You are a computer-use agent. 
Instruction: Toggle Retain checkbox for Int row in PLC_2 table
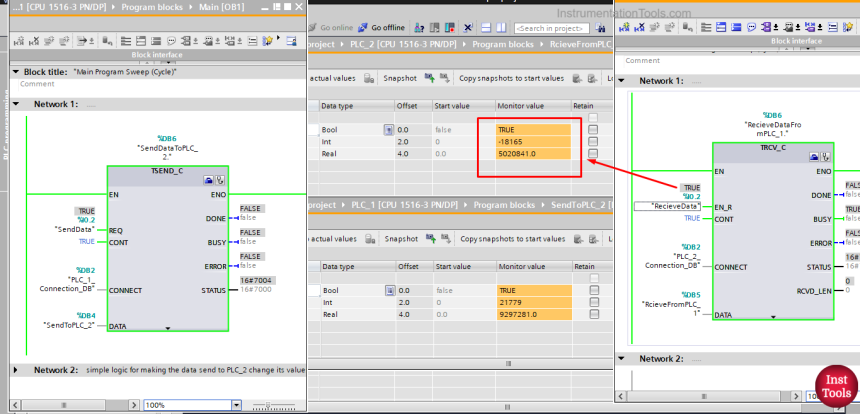(593, 141)
